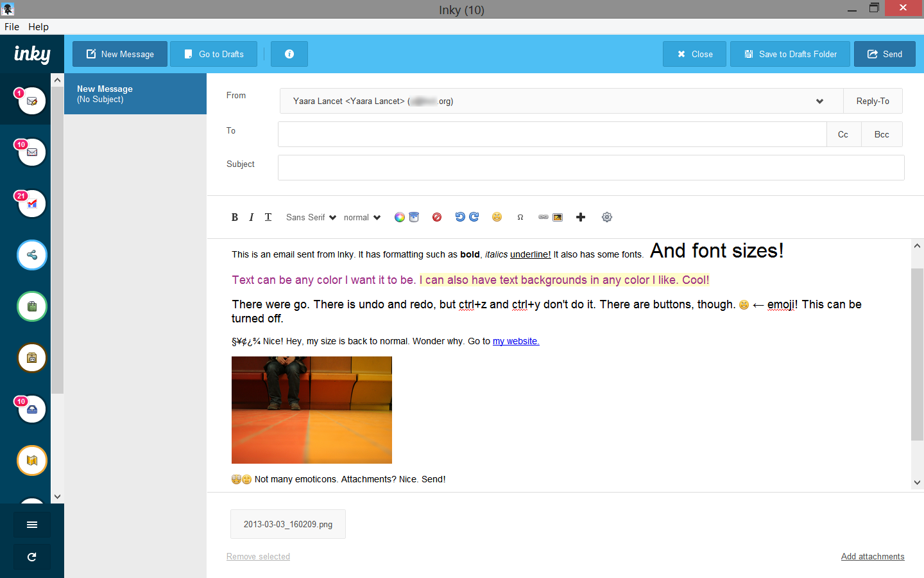Insert an image with the picture icon
The height and width of the screenshot is (578, 924).
coord(558,217)
